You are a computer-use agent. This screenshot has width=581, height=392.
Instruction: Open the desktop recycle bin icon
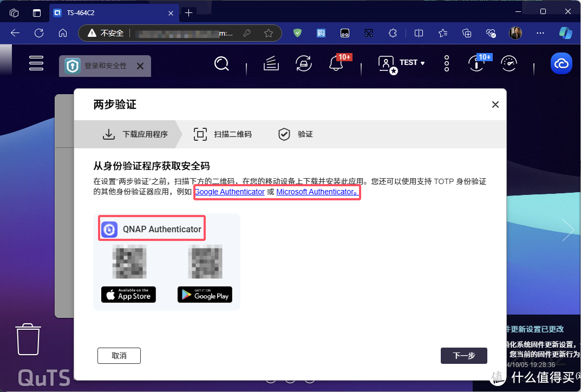27,339
